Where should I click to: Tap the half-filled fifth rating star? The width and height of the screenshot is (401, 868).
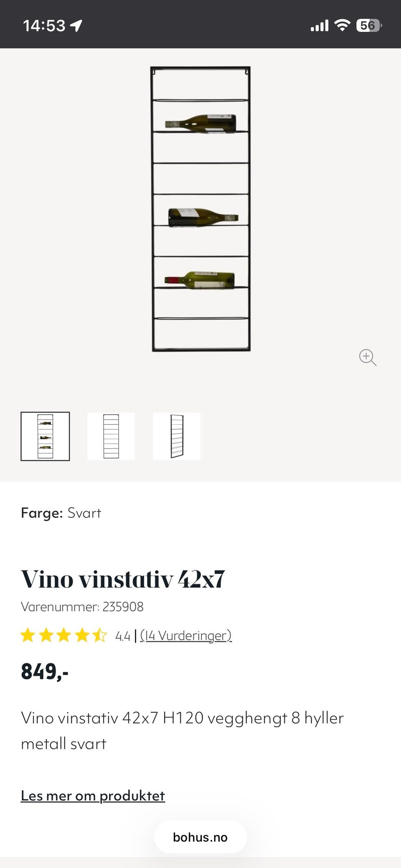(x=100, y=635)
